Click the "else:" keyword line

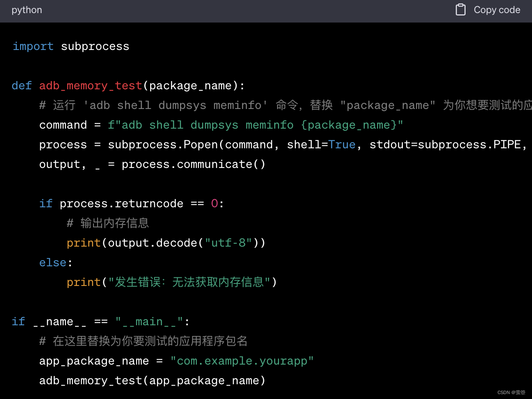point(56,263)
